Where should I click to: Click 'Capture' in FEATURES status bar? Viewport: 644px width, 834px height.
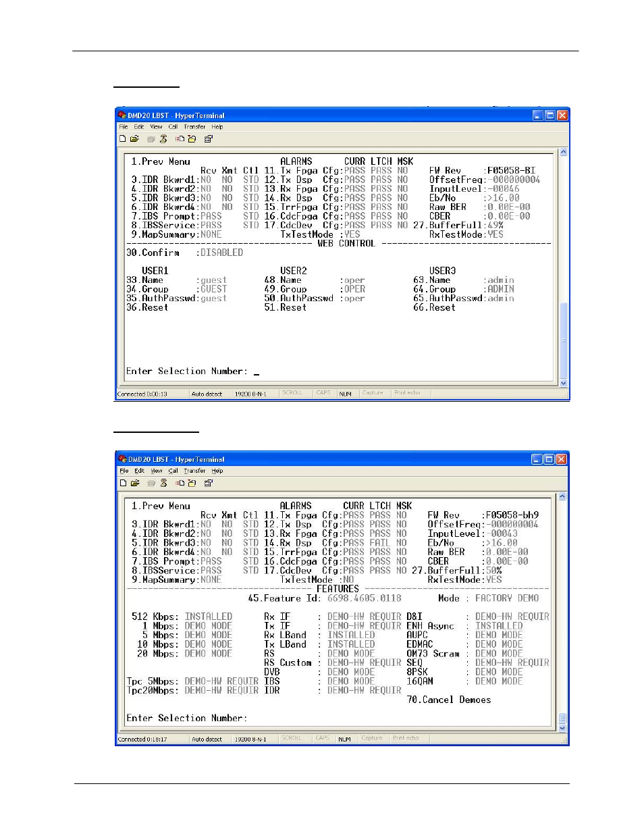tap(372, 738)
